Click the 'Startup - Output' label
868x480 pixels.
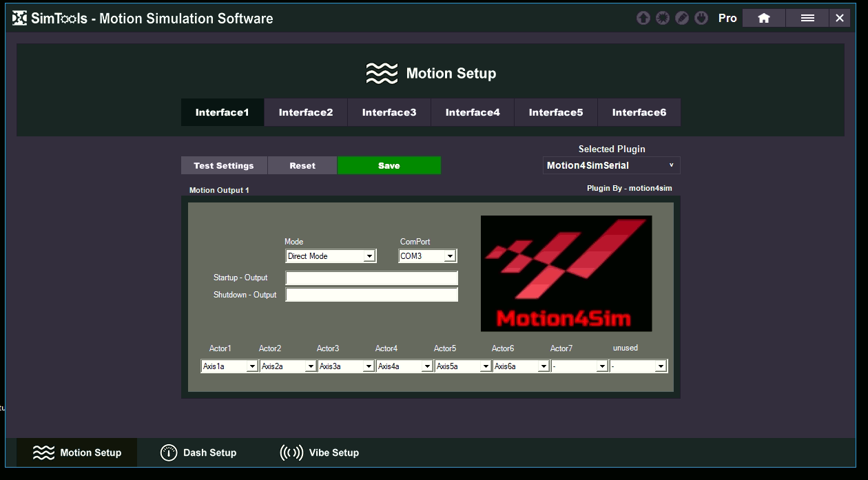(240, 278)
